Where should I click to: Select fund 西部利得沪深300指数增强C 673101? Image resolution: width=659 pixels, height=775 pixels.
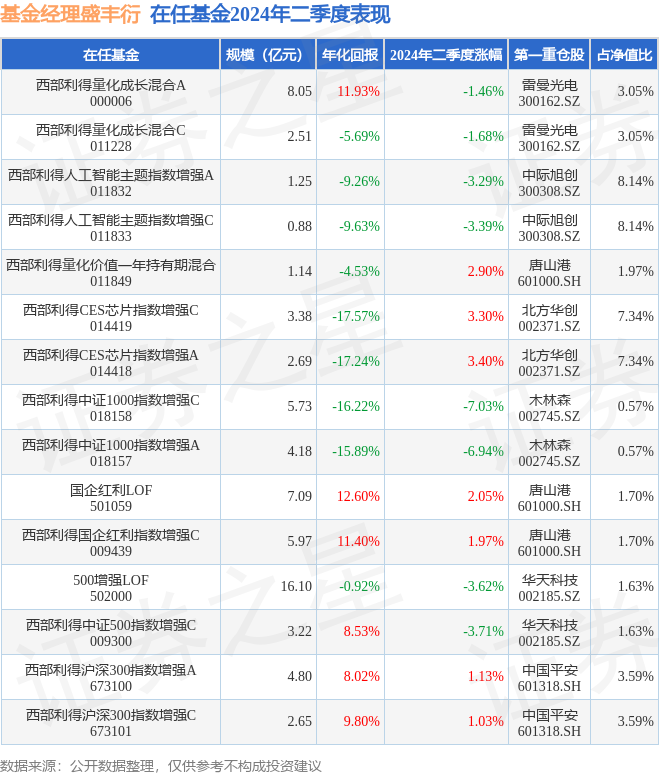pyautogui.click(x=111, y=723)
